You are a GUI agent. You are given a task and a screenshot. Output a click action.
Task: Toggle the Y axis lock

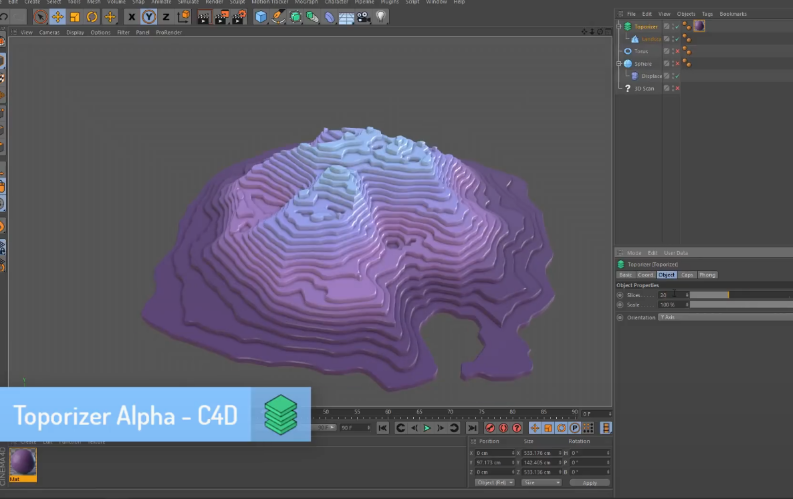[x=148, y=17]
